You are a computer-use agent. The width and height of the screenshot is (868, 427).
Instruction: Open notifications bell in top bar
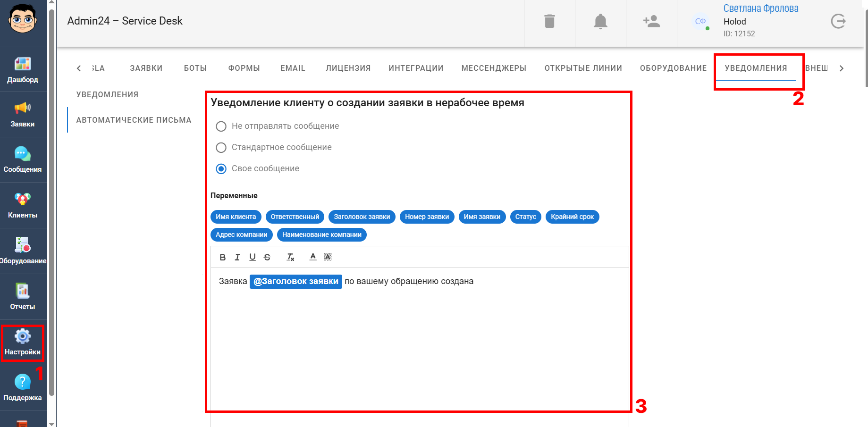[x=600, y=21]
